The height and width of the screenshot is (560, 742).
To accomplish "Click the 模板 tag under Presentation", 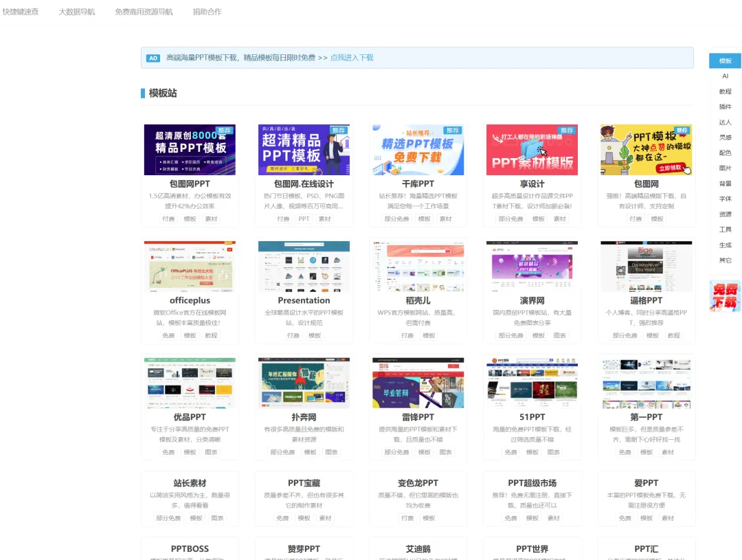I will 315,335.
